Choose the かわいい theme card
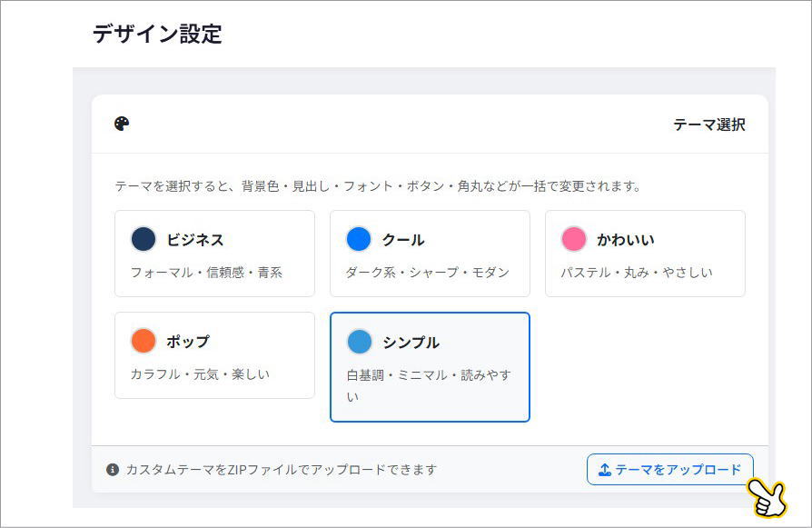The height and width of the screenshot is (528, 812). point(645,254)
